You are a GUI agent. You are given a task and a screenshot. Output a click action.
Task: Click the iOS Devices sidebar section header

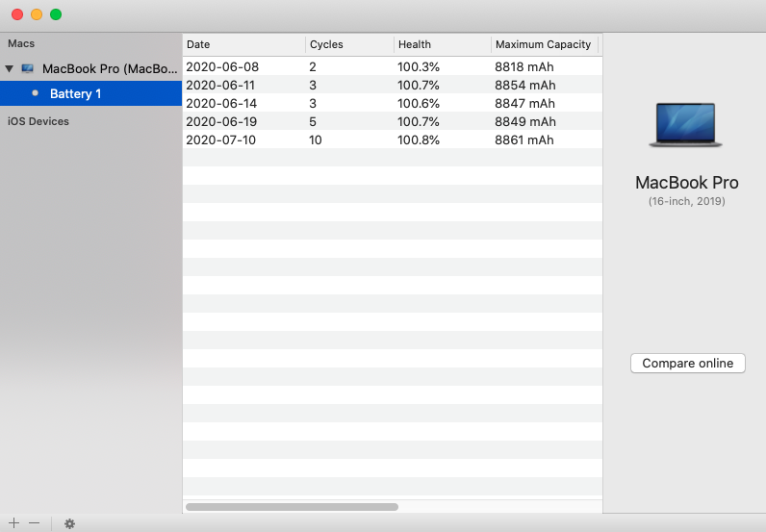pos(38,121)
